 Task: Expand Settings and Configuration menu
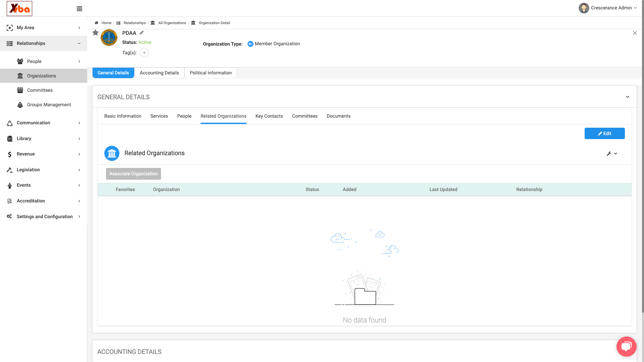click(44, 217)
